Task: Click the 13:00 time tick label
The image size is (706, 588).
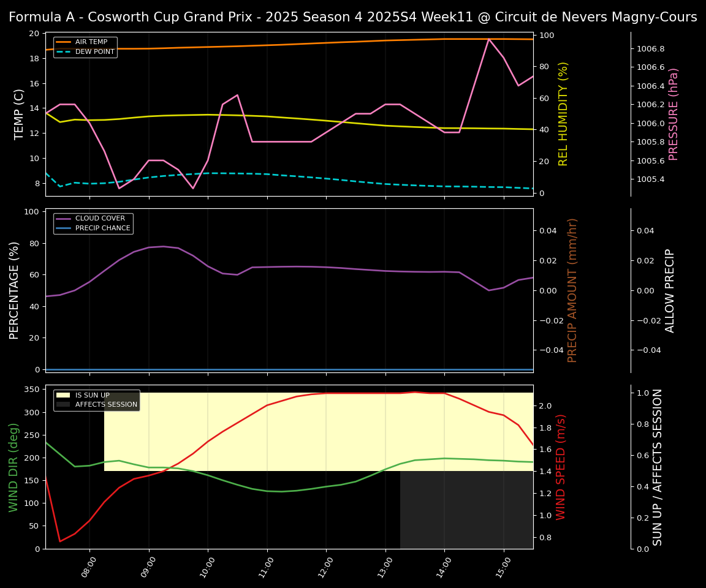Action: pos(385,567)
